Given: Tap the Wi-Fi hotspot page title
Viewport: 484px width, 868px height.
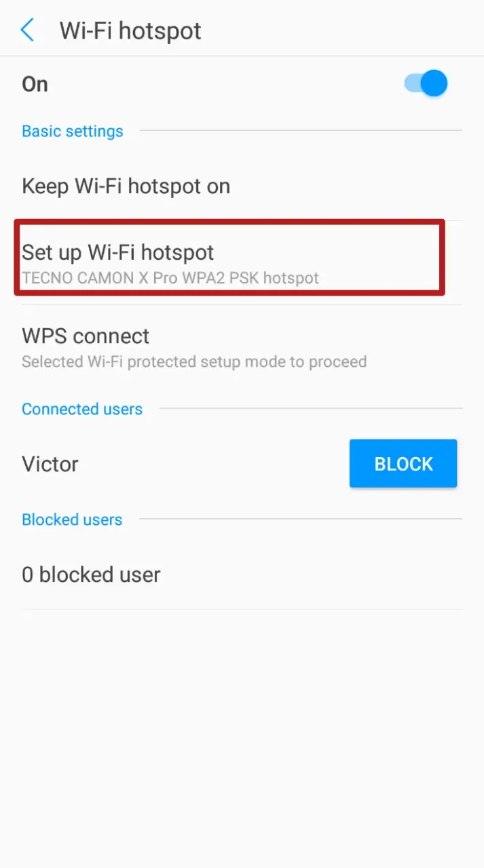Looking at the screenshot, I should (x=130, y=31).
